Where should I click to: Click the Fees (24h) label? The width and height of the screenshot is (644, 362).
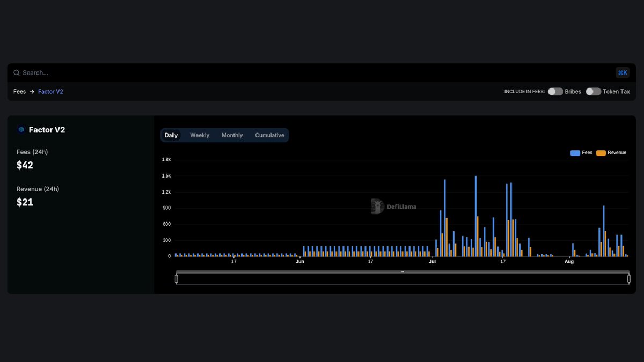tap(32, 152)
